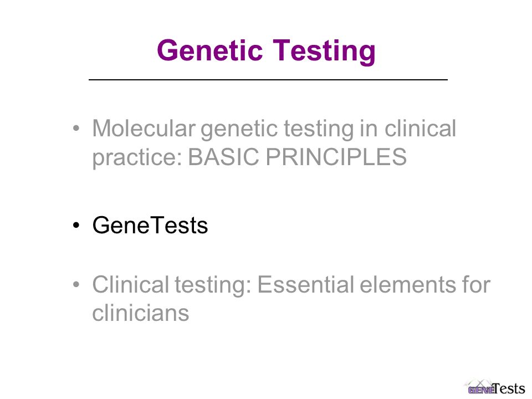Viewport: 532px width, 399px height.
Task: Select the black "GeneTests" bullet item
Action: (150, 226)
